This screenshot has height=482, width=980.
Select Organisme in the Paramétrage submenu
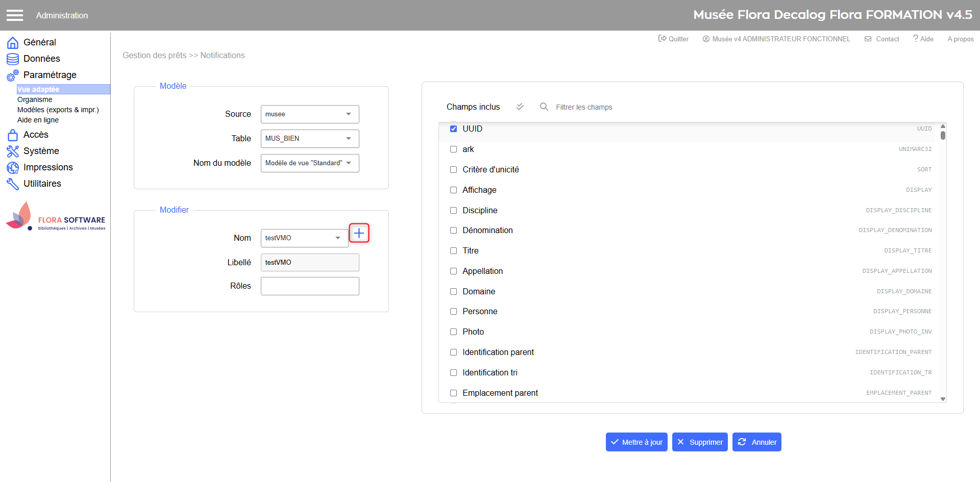point(35,100)
